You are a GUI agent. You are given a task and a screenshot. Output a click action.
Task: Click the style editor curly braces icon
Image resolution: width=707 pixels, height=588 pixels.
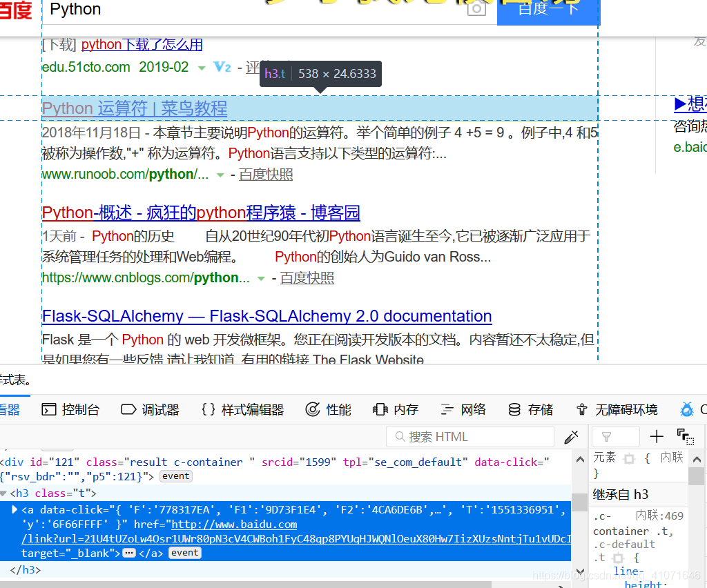tap(209, 409)
